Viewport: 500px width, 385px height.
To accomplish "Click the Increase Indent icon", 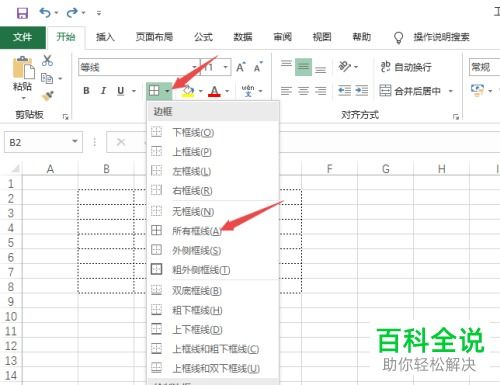I will pos(362,91).
